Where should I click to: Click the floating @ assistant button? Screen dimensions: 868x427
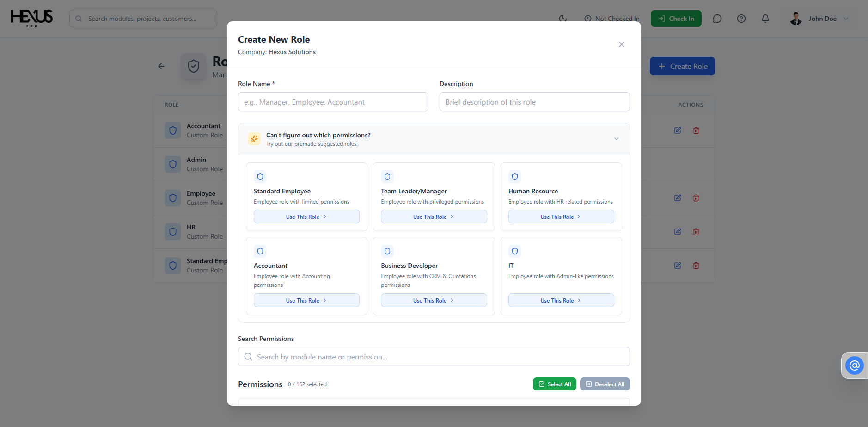855,365
